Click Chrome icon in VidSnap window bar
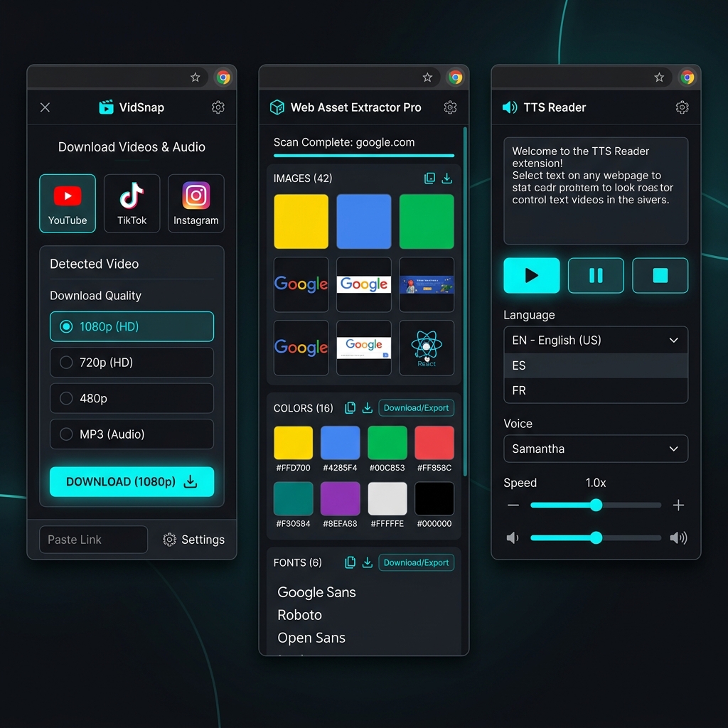 (223, 77)
